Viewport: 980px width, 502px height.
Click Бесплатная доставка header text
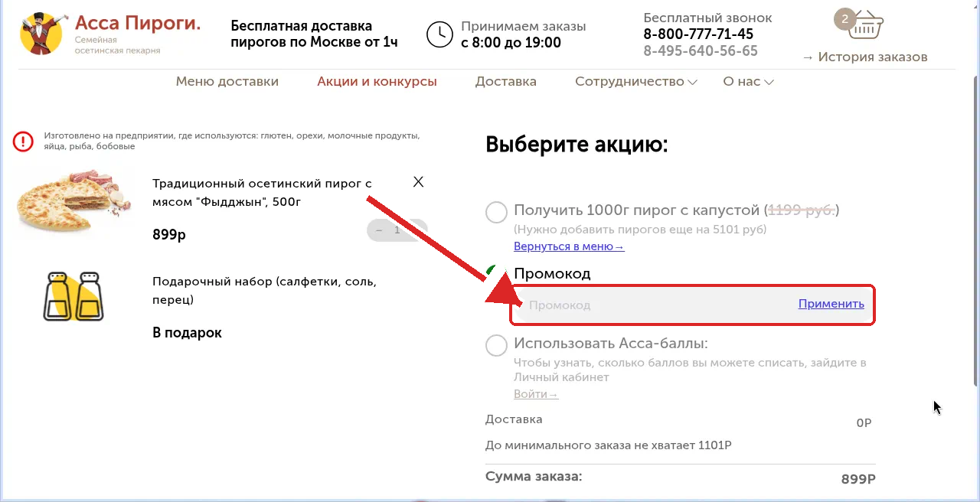314,34
